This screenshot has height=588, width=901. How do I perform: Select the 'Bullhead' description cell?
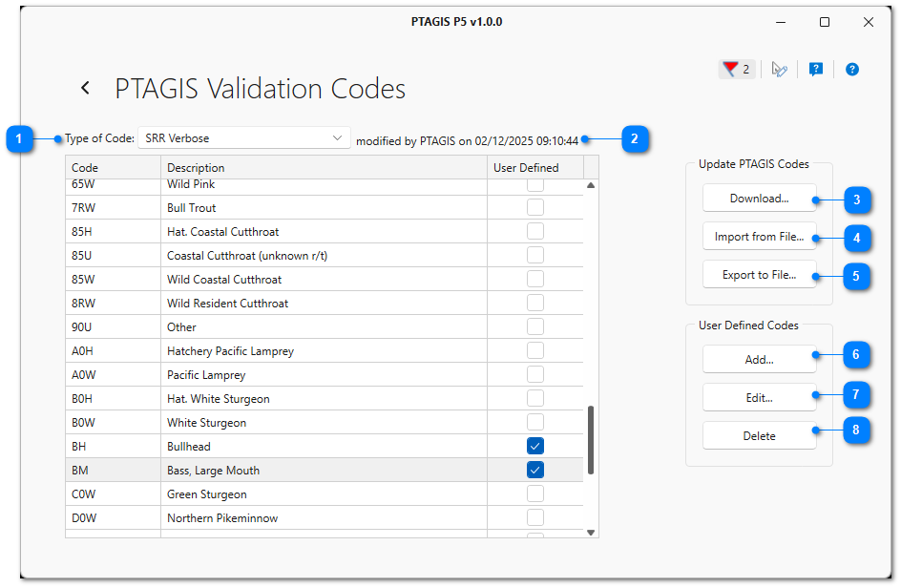(x=325, y=446)
